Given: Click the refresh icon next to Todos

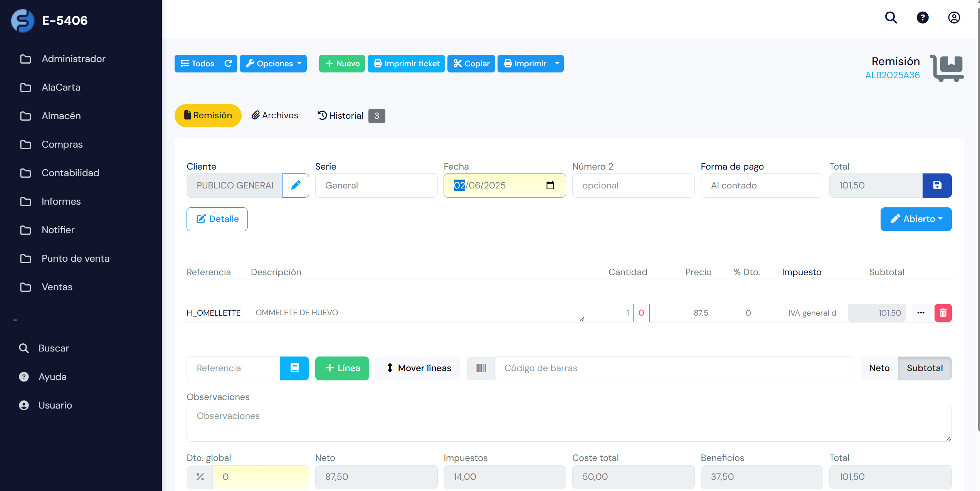Looking at the screenshot, I should [x=228, y=64].
